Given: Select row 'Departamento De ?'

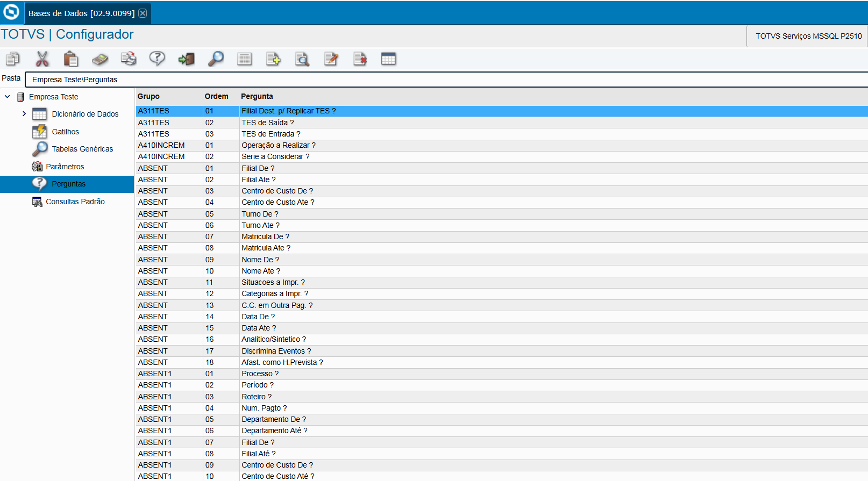Looking at the screenshot, I should tap(501, 419).
